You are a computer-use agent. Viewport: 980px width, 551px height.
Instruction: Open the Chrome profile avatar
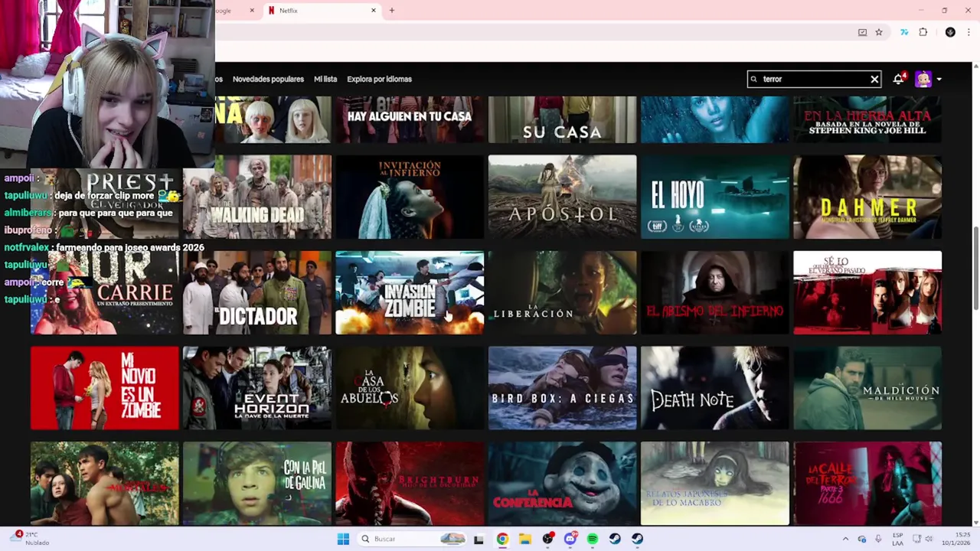(x=950, y=32)
